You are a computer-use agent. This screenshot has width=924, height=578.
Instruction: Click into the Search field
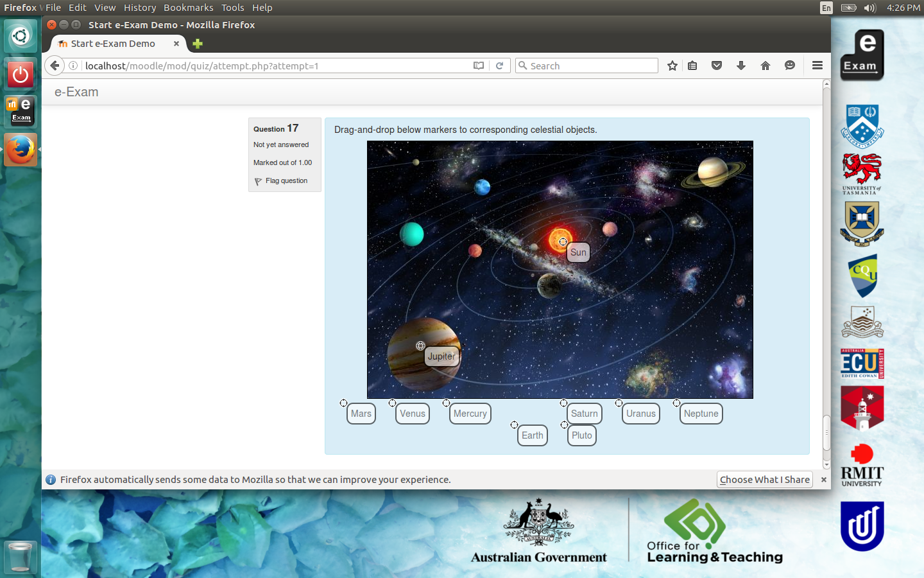(x=590, y=66)
